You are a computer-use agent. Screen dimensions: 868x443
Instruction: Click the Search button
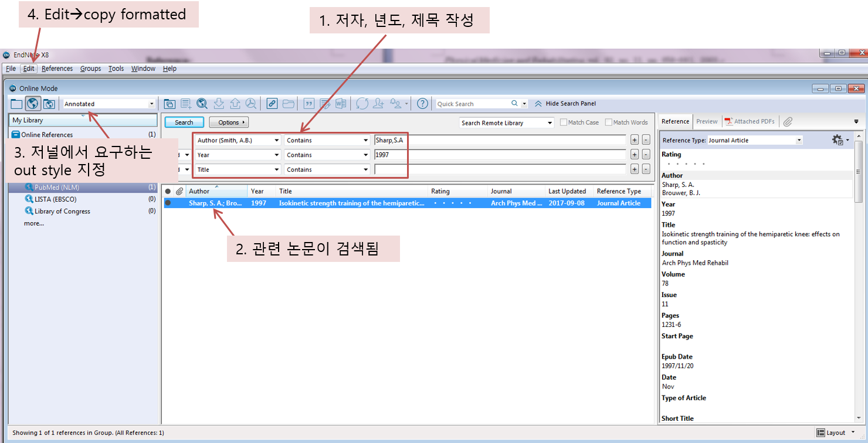click(184, 122)
